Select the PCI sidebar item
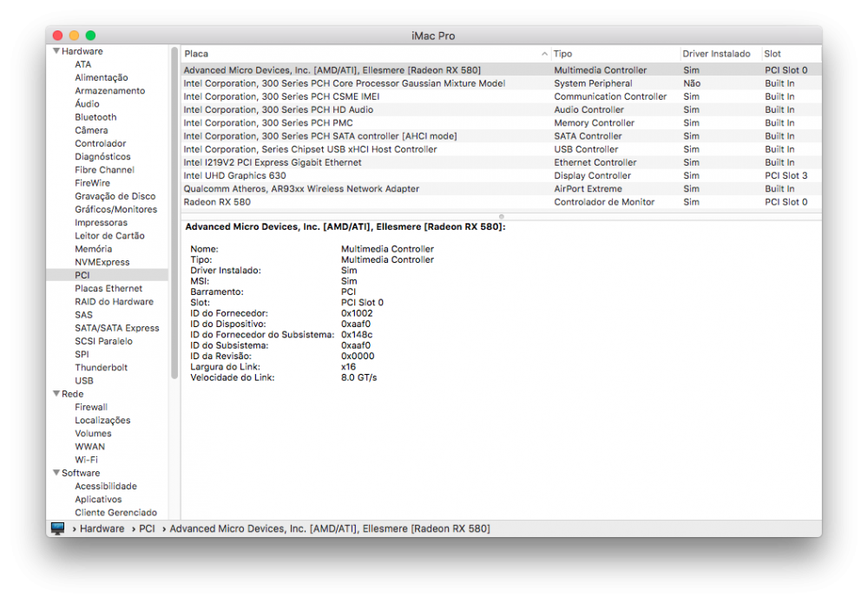Screen dimensions: 868x603 pyautogui.click(x=107, y=275)
